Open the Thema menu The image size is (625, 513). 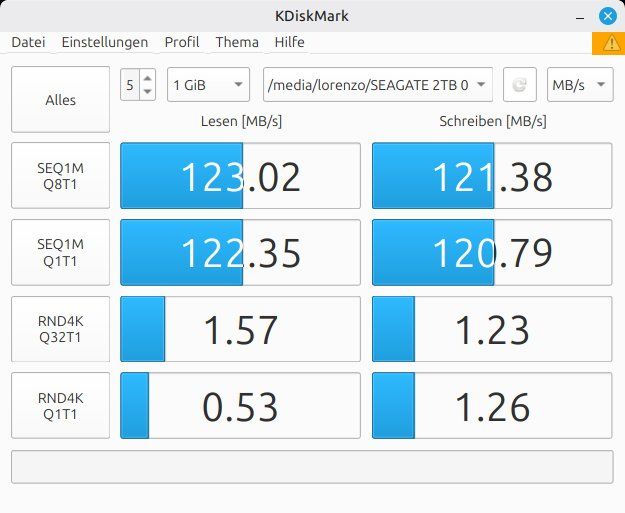237,42
